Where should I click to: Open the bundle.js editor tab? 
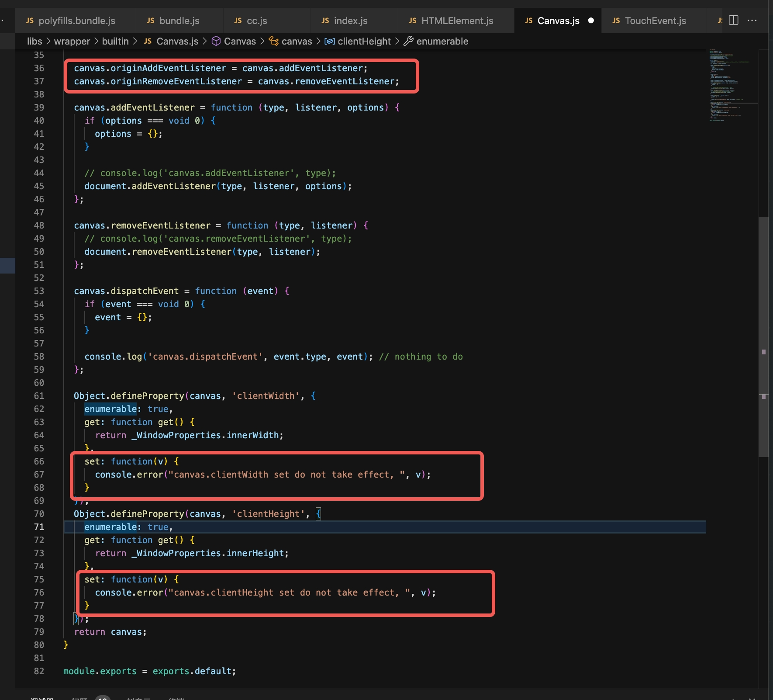point(179,21)
